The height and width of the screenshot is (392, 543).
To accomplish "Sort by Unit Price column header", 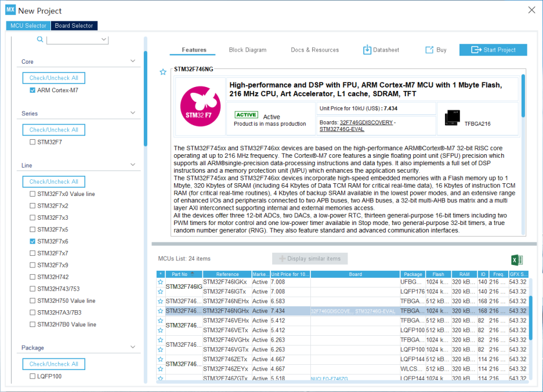I will pyautogui.click(x=290, y=274).
